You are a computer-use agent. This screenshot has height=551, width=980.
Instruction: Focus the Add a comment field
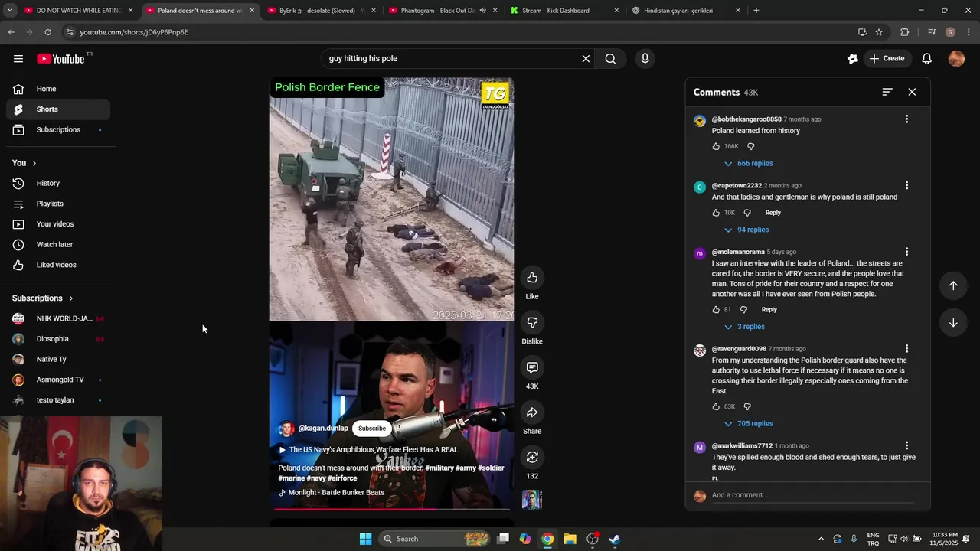(x=812, y=495)
